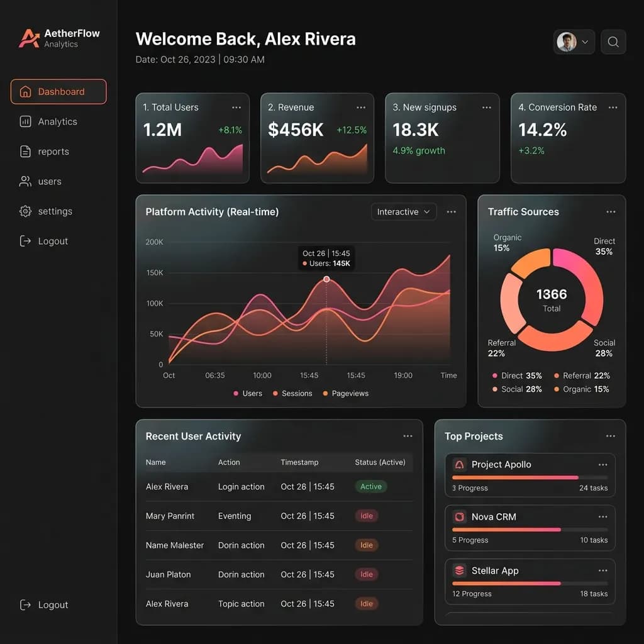This screenshot has width=644, height=644.
Task: Click the Eventing action cell
Action: [x=235, y=516]
